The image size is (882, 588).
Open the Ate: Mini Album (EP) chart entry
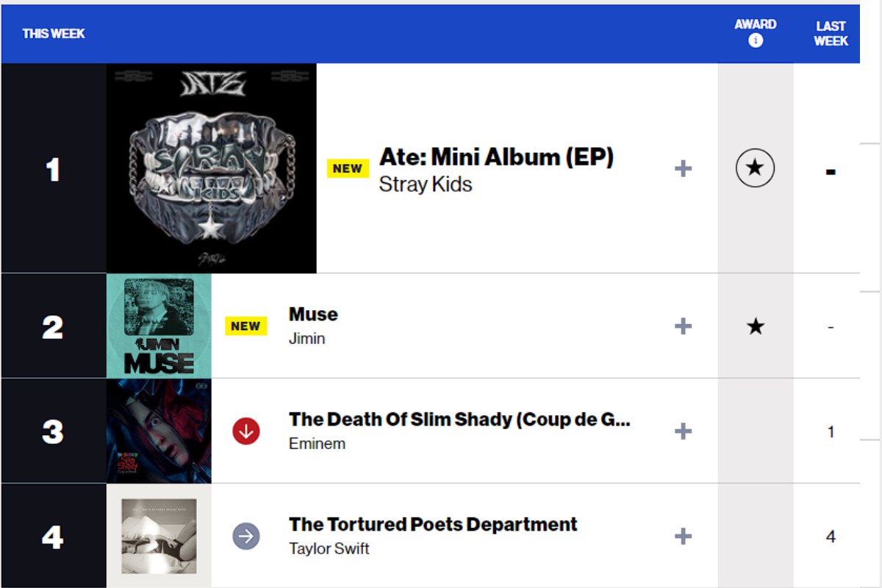point(497,157)
